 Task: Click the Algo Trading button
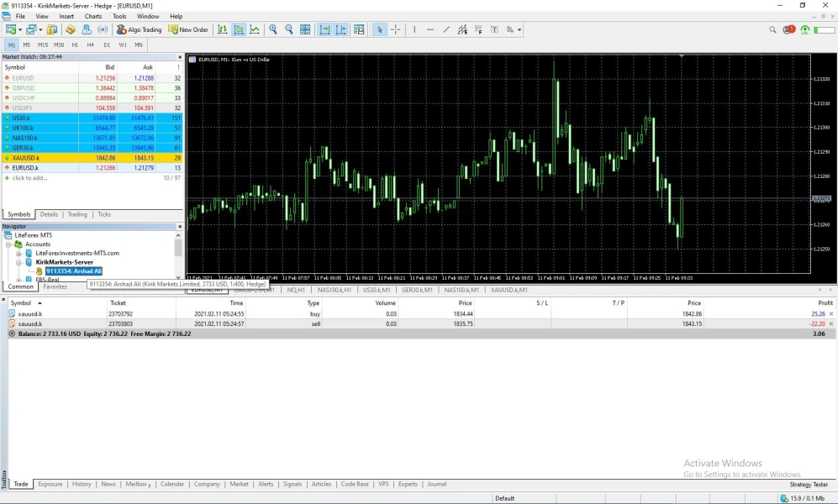(140, 29)
